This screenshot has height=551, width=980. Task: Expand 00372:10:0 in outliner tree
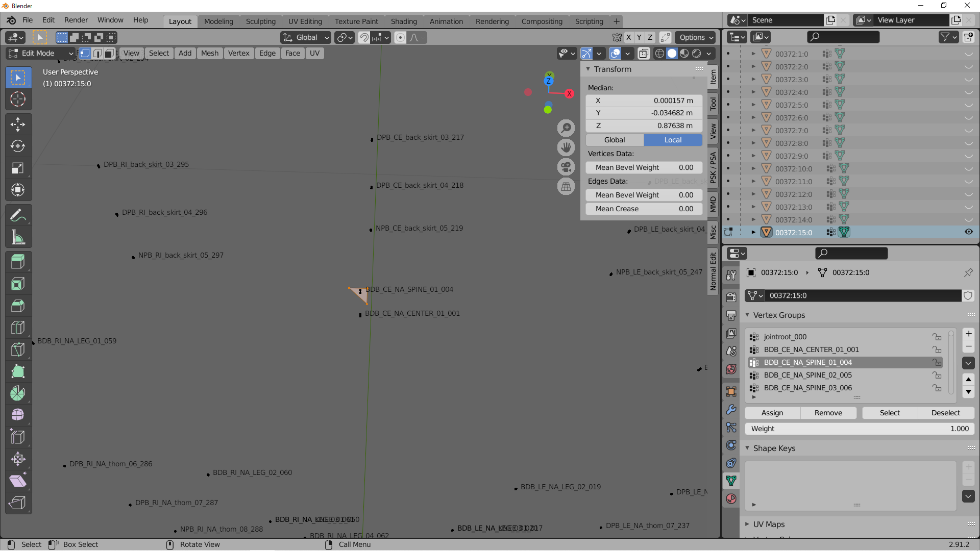tap(753, 168)
